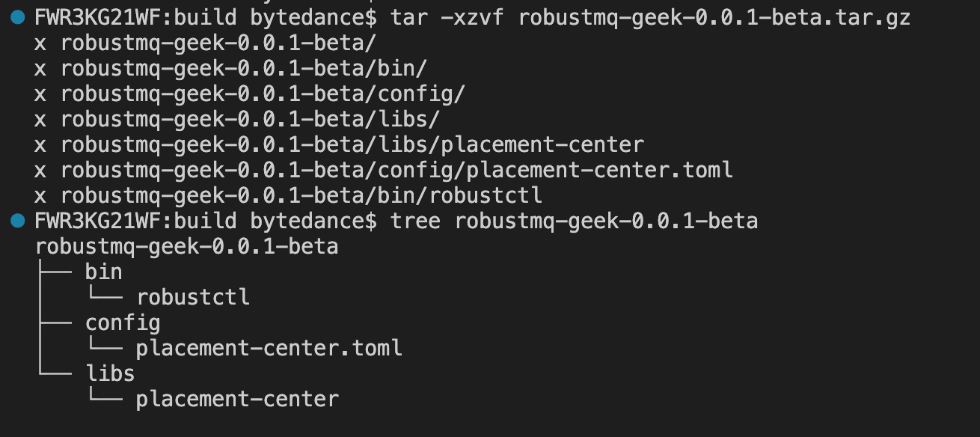Image resolution: width=980 pixels, height=437 pixels.
Task: Select placement-center.toml in tree output
Action: (269, 348)
